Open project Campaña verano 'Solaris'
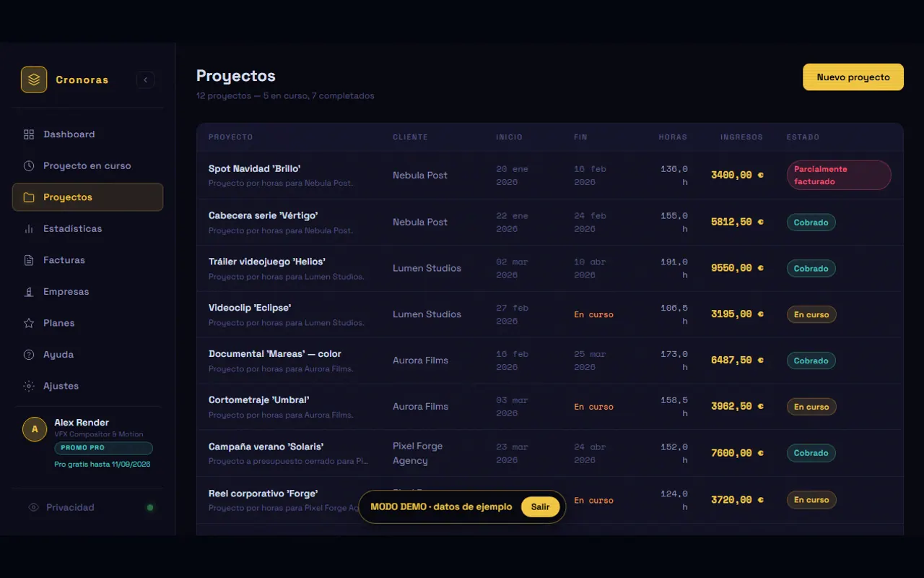Screen dimensions: 924x578 pyautogui.click(x=266, y=447)
